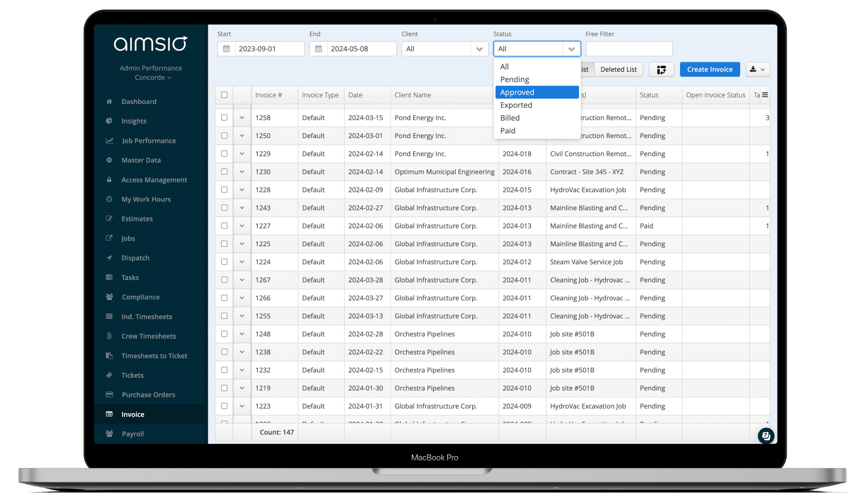Select checkbox for invoice 1230

[x=224, y=172]
